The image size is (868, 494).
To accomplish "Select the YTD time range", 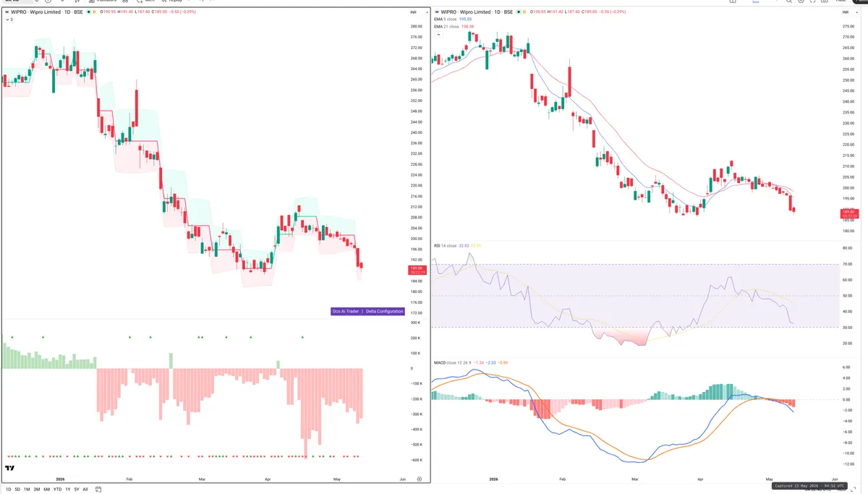I will click(57, 489).
